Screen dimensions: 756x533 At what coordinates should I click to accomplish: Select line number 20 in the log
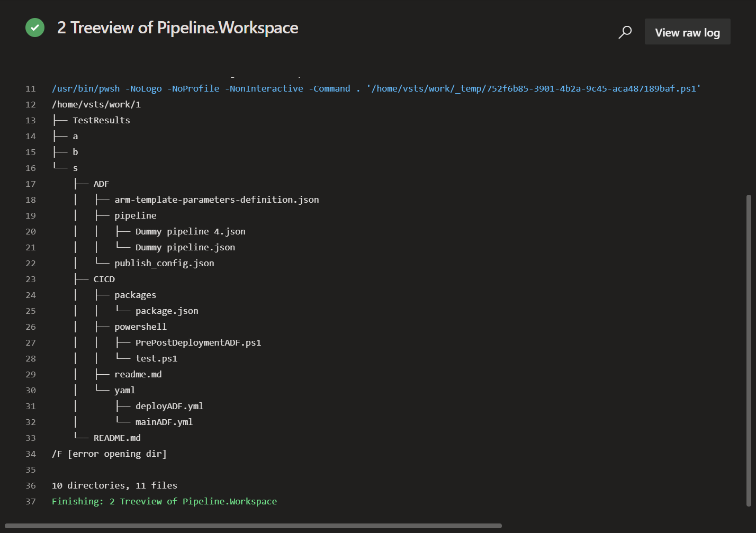30,231
